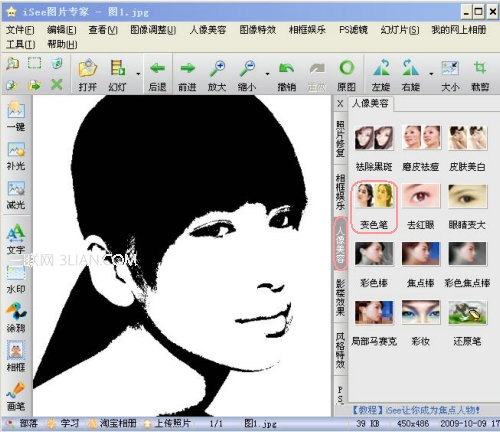
Task: Open the PS滤镜 menu
Action: pos(353,30)
